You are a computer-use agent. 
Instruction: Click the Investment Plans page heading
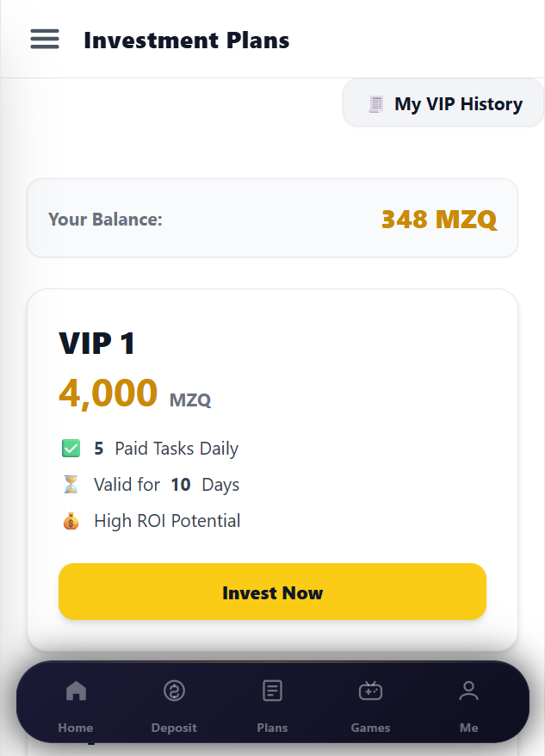[x=186, y=40]
